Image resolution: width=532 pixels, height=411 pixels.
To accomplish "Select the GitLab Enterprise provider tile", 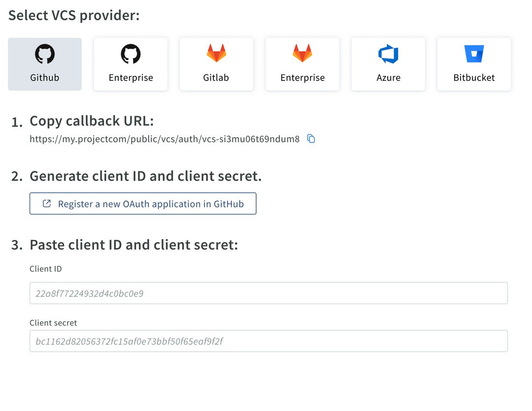I will click(302, 64).
